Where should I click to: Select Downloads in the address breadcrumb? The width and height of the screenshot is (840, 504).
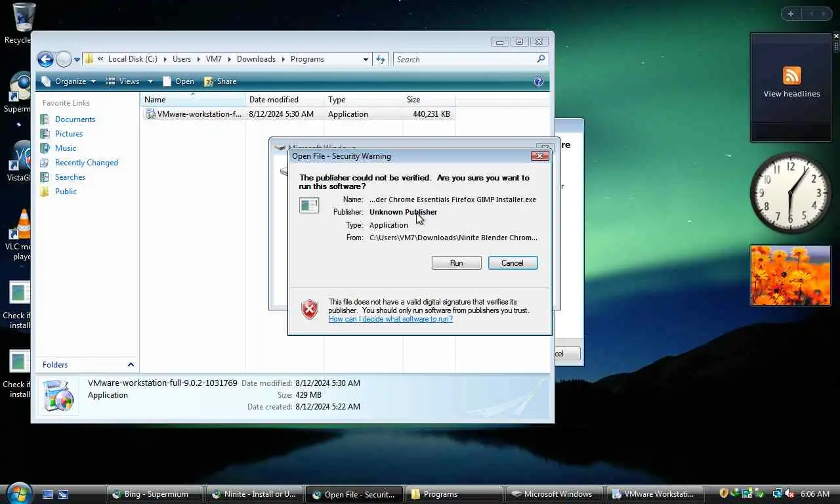[x=256, y=59]
